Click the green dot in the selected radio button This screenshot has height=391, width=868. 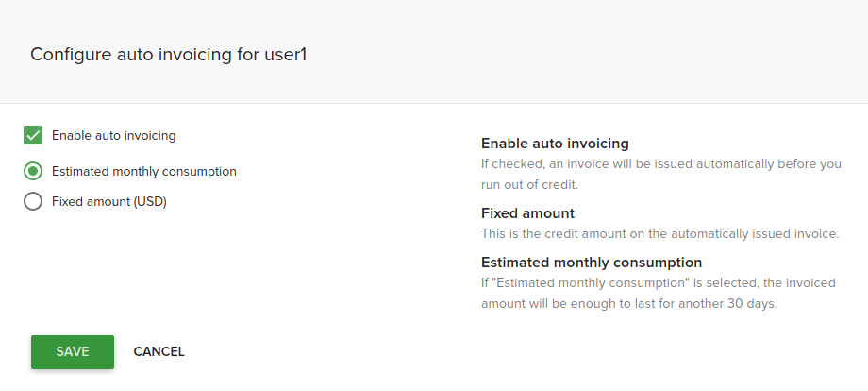[x=33, y=171]
